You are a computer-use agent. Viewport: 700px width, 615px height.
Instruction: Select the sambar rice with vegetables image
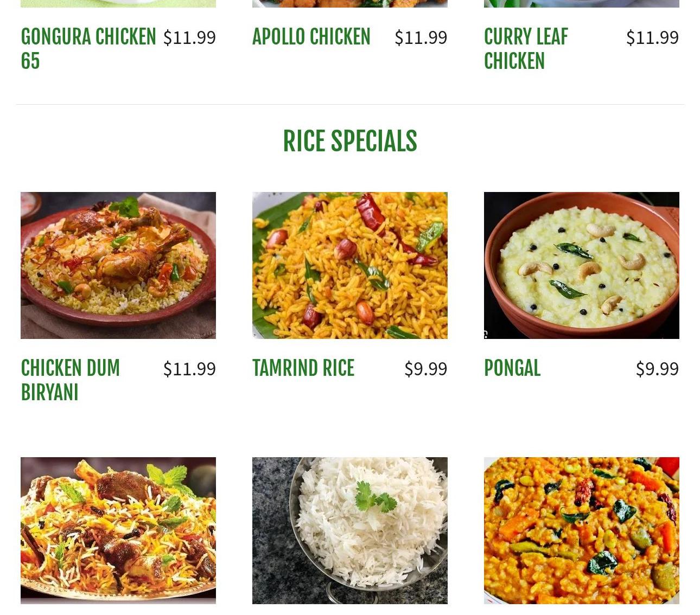pos(582,530)
